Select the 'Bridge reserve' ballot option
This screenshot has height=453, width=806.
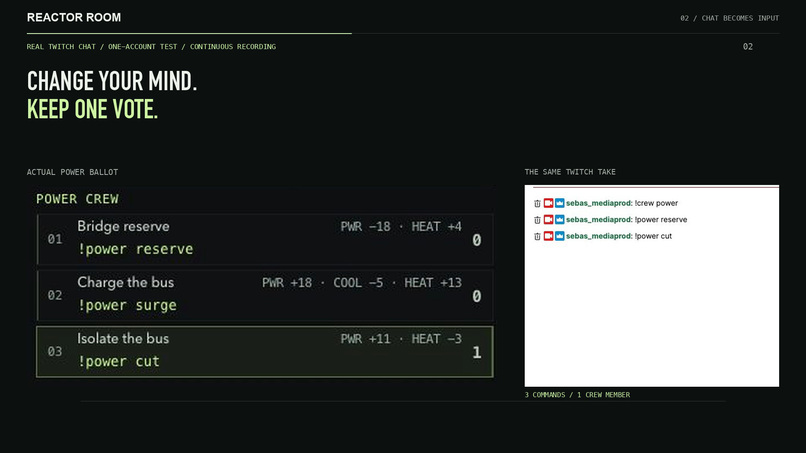pos(265,239)
